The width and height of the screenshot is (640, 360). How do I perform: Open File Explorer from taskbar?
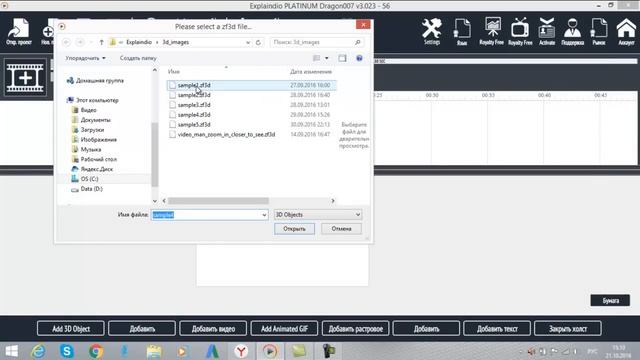pos(154,351)
